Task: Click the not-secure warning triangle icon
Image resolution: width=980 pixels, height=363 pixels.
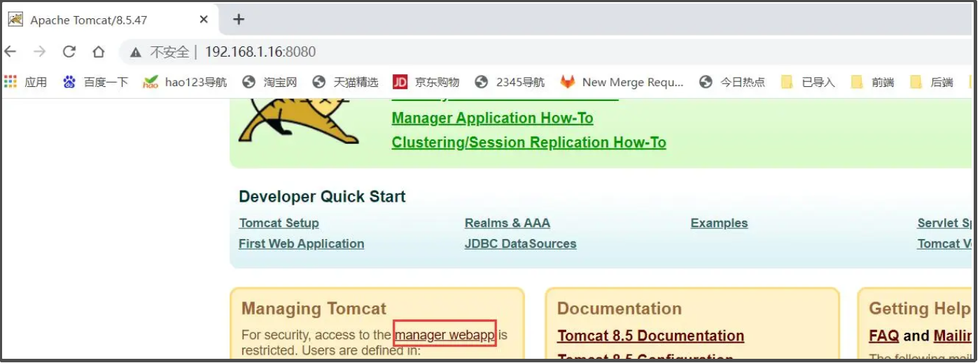Action: click(x=136, y=52)
